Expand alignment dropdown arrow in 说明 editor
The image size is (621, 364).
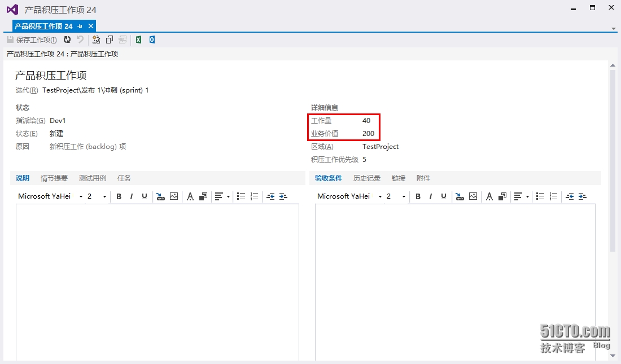coord(228,197)
